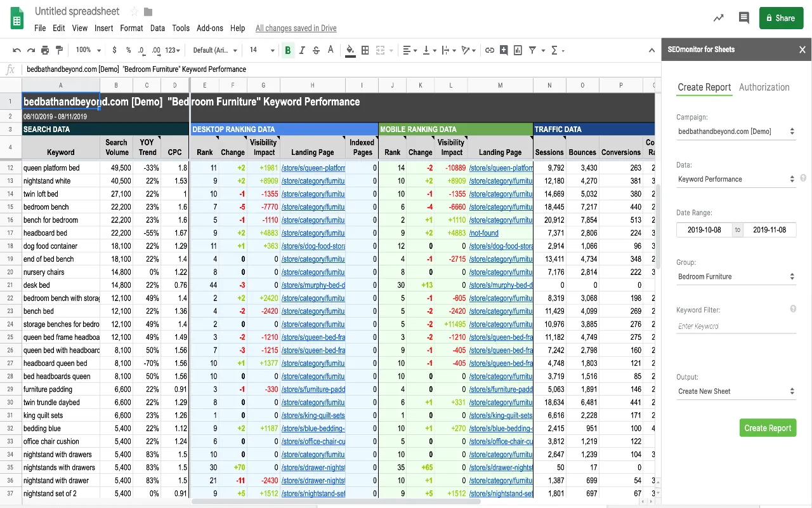Screen dimensions: 812x508
Task: Toggle italic formatting
Action: 302,50
